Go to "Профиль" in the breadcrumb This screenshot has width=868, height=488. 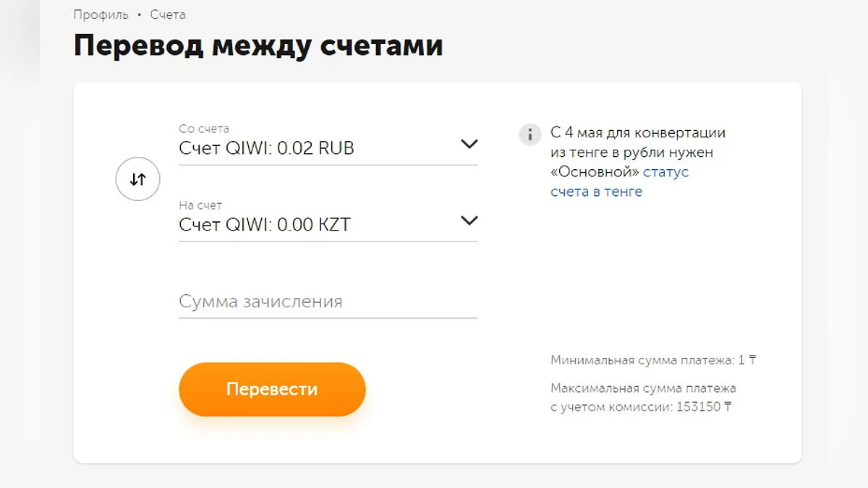(101, 14)
